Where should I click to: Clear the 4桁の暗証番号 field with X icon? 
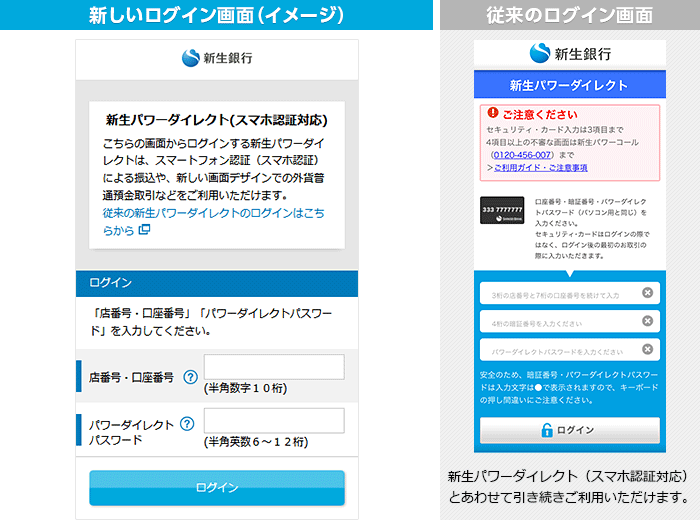(x=647, y=321)
